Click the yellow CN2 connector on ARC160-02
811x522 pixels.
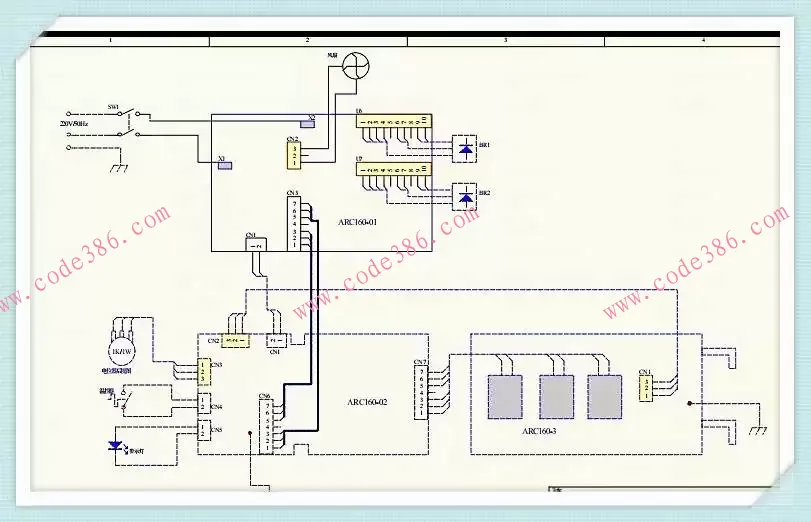click(235, 341)
